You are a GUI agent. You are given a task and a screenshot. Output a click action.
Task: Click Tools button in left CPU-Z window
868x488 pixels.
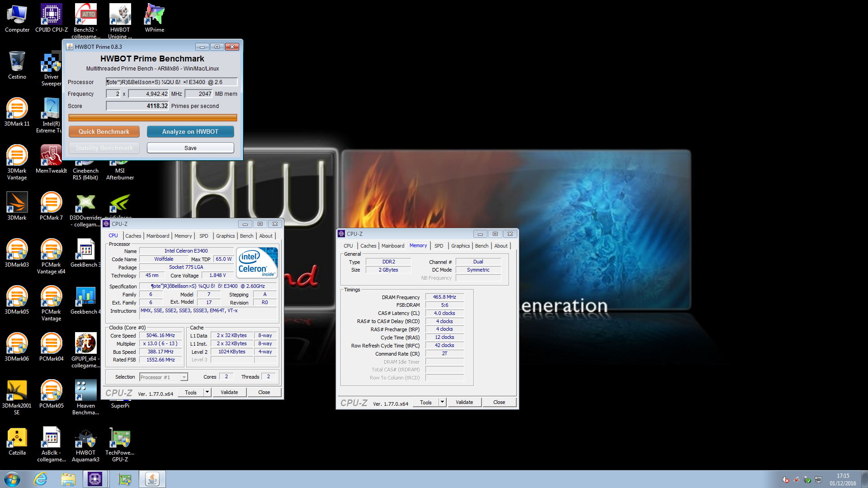[191, 392]
